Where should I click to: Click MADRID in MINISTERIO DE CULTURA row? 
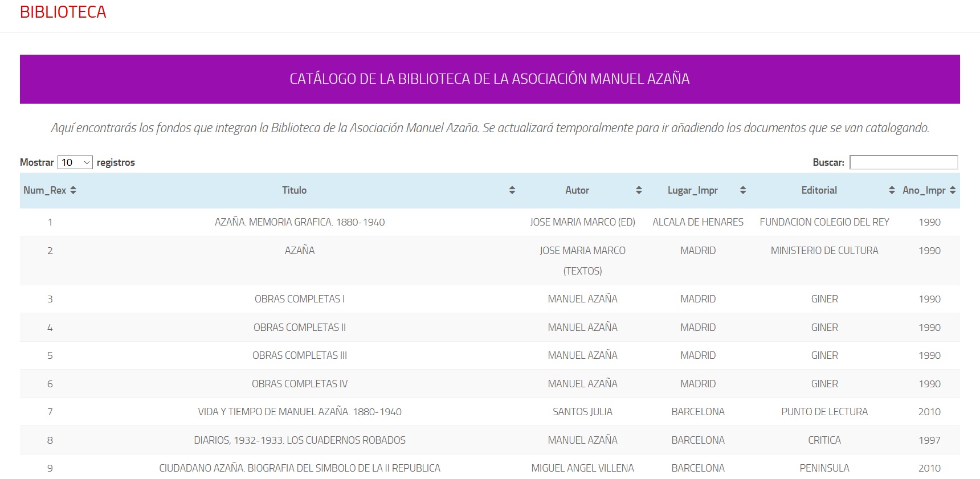[x=698, y=251]
